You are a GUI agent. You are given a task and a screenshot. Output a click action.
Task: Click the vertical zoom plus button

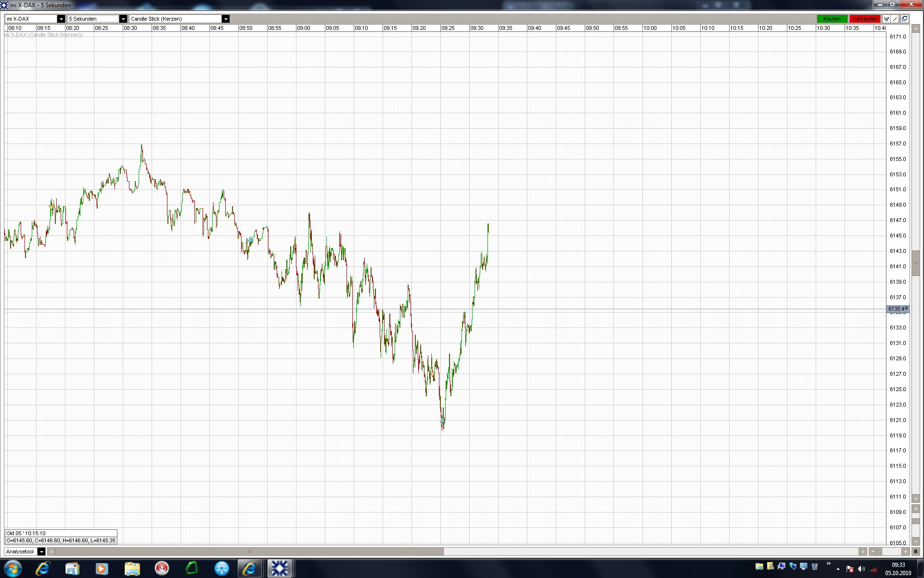(915, 509)
